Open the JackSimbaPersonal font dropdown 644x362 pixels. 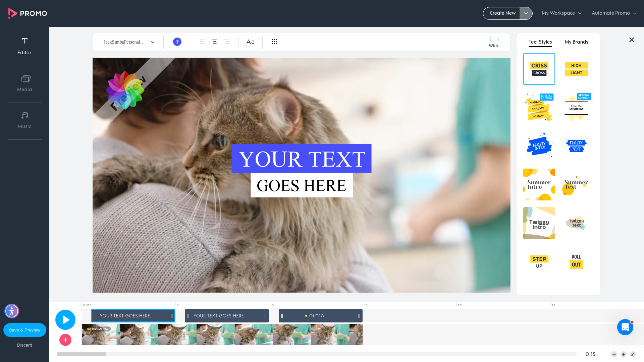pyautogui.click(x=129, y=42)
